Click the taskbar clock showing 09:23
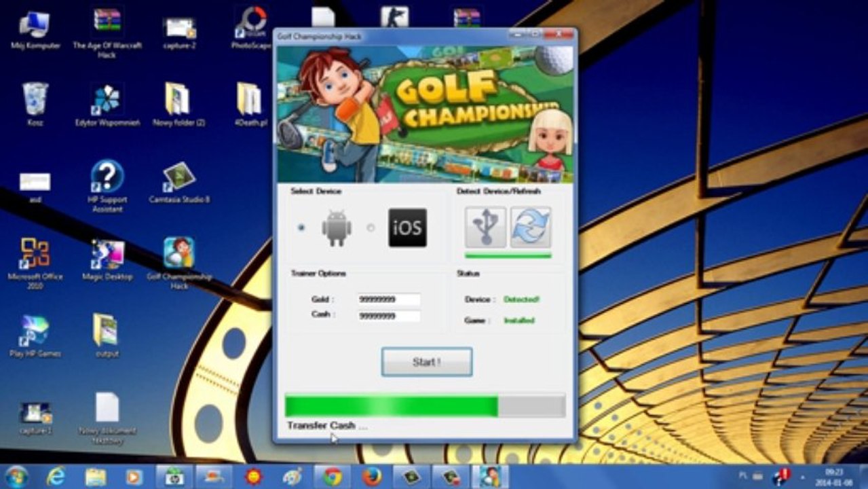Viewport: 868px width, 489px height. click(x=833, y=476)
